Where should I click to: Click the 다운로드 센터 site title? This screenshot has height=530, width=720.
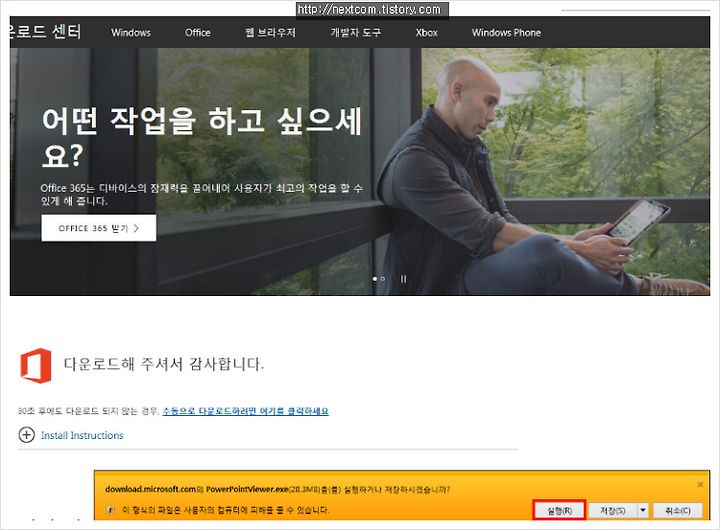(45, 32)
